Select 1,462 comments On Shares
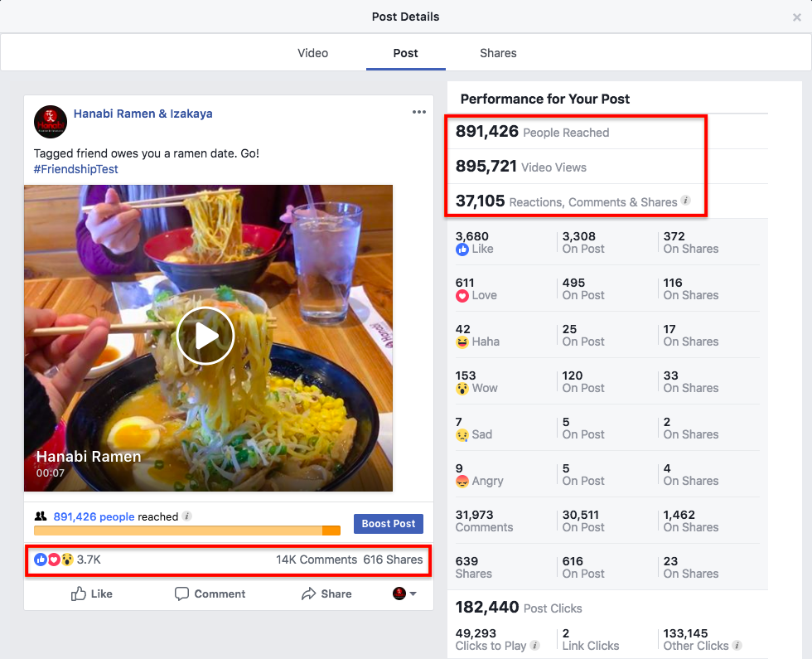 pos(679,515)
